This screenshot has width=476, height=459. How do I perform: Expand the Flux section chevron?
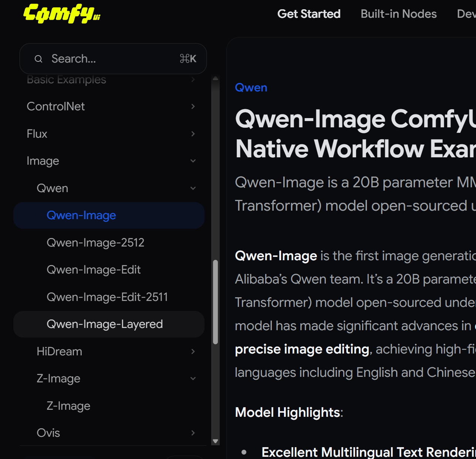pyautogui.click(x=193, y=134)
